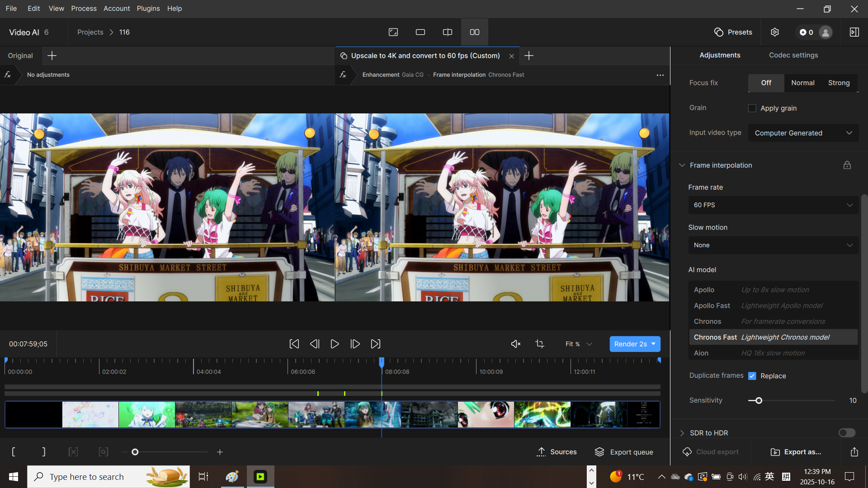Step forward one frame

(x=355, y=344)
